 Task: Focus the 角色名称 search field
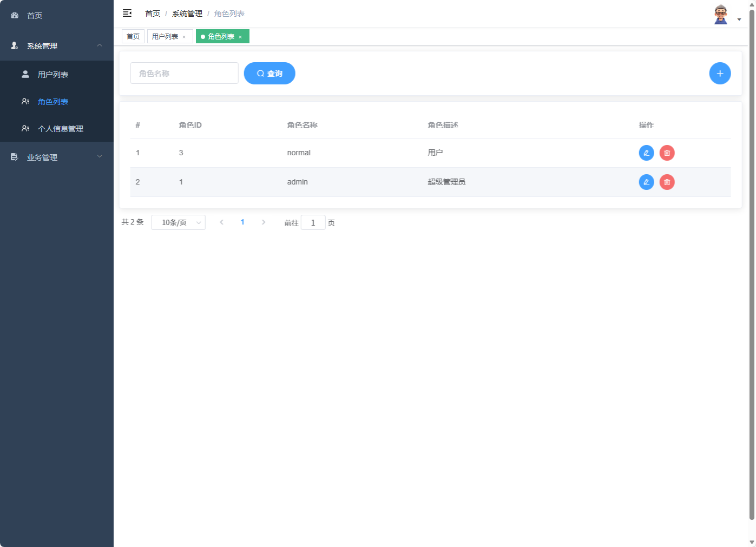[185, 73]
